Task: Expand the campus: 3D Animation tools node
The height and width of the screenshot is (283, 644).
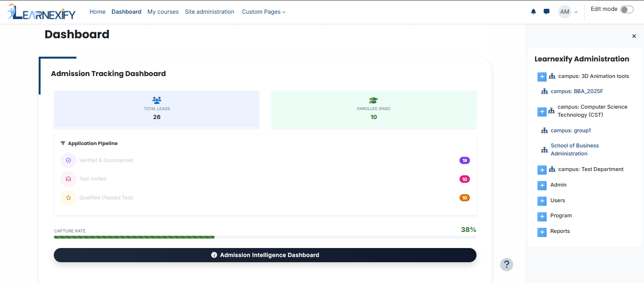Action: pos(542,77)
